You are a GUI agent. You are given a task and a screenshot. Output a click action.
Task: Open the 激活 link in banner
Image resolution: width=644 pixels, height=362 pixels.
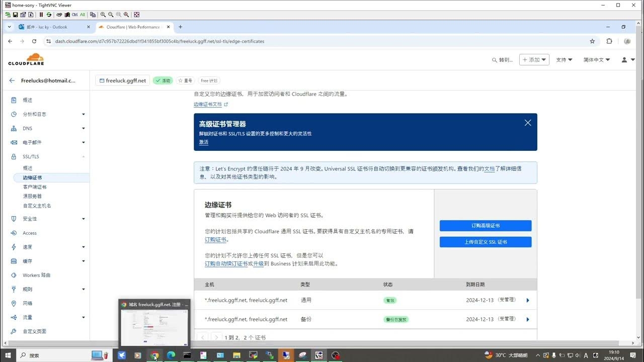[x=203, y=142]
